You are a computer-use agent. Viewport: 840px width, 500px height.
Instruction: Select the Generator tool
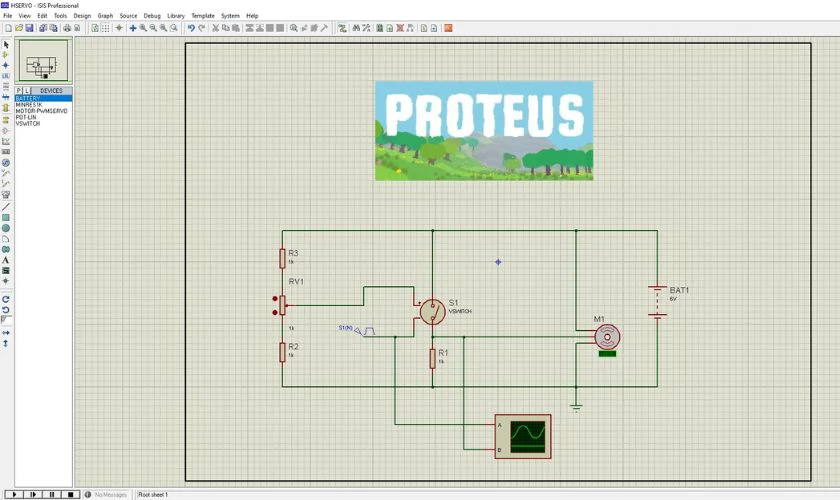[6, 163]
